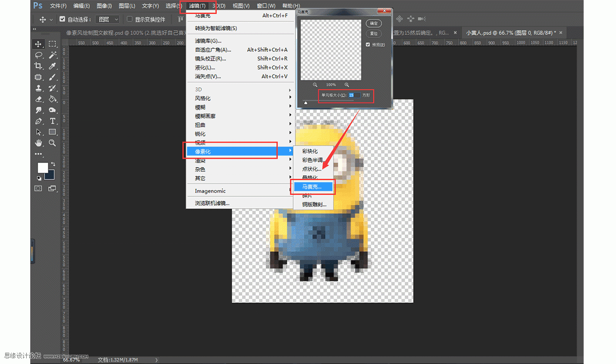Toggle the 显示变换控件 checkbox
The image size is (616, 364).
[130, 19]
